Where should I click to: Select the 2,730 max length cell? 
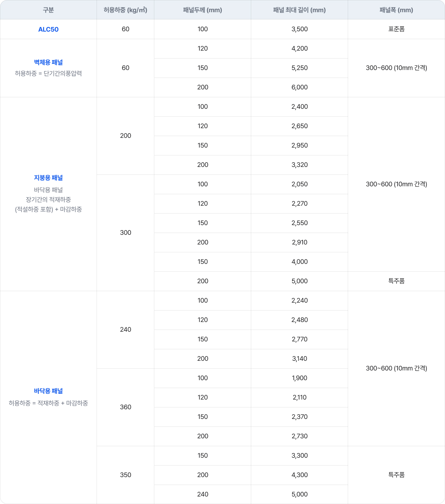tap(299, 437)
